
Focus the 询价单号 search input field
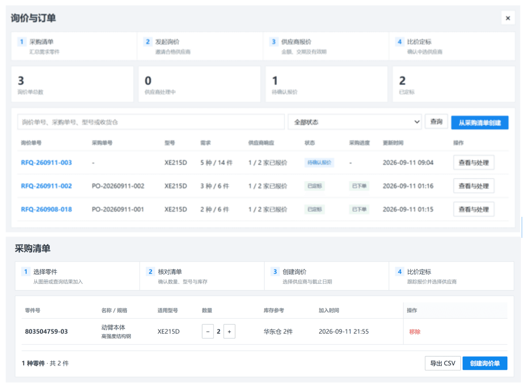[x=151, y=122]
